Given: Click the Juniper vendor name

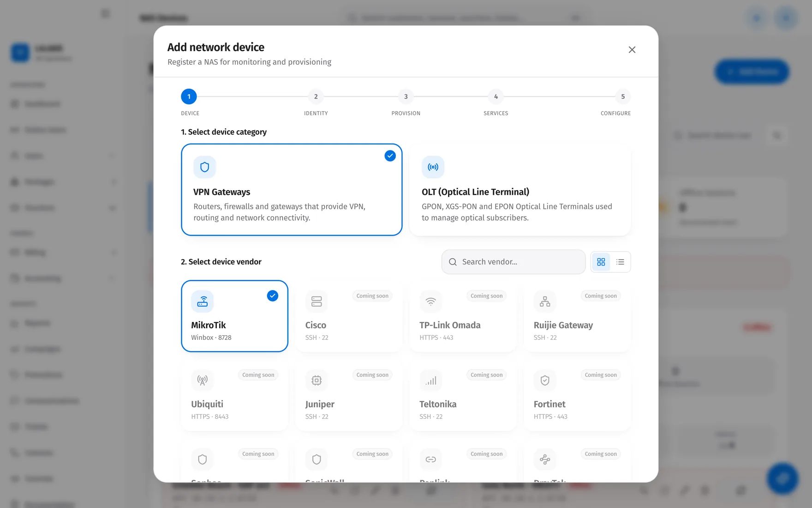Looking at the screenshot, I should [x=320, y=404].
